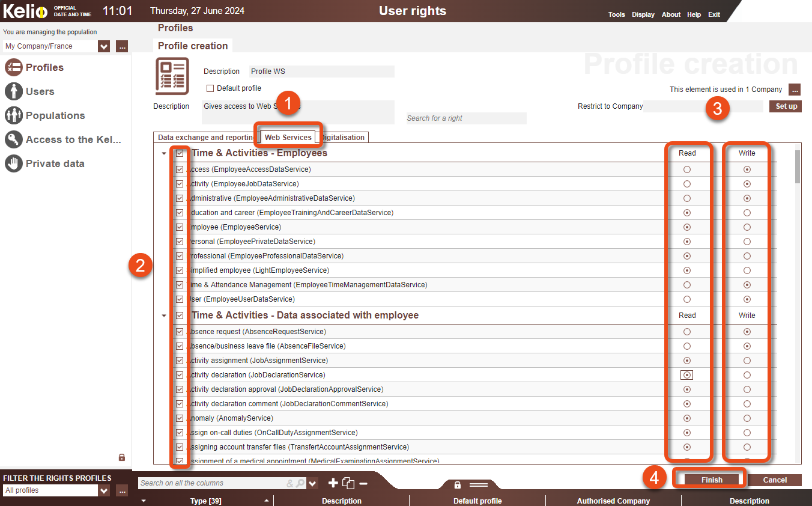Open the Populations section icon
This screenshot has height=506, width=812.
(x=13, y=115)
